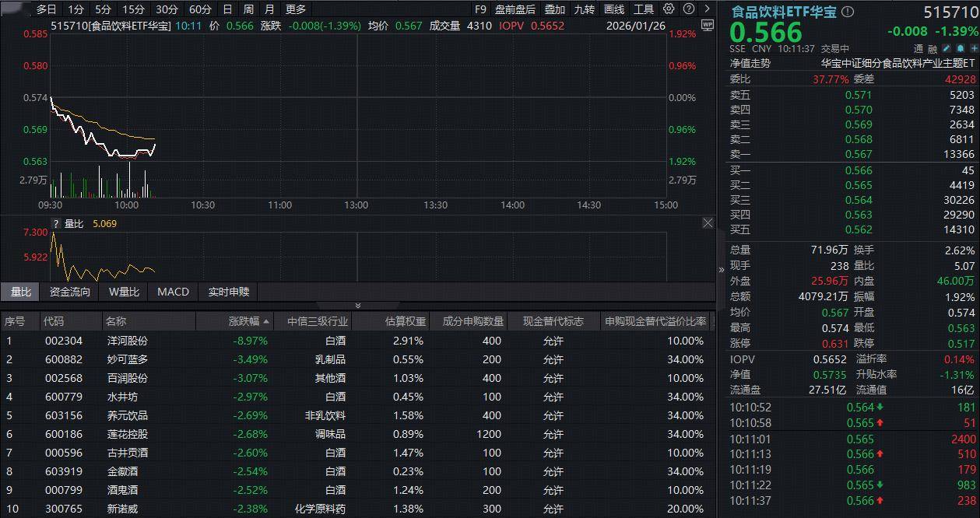Close the 量比 indicator sub-chart
Viewport: 980px width, 518px height.
707,223
